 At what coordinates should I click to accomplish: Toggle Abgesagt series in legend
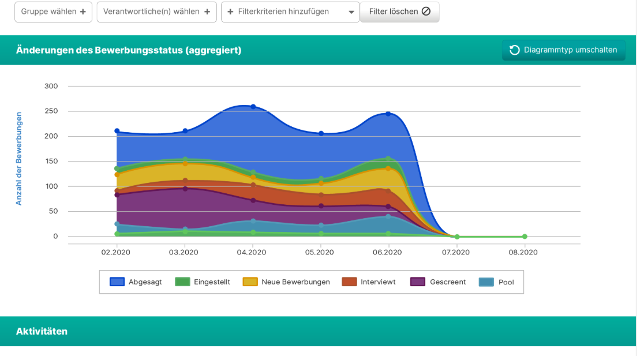(x=136, y=282)
